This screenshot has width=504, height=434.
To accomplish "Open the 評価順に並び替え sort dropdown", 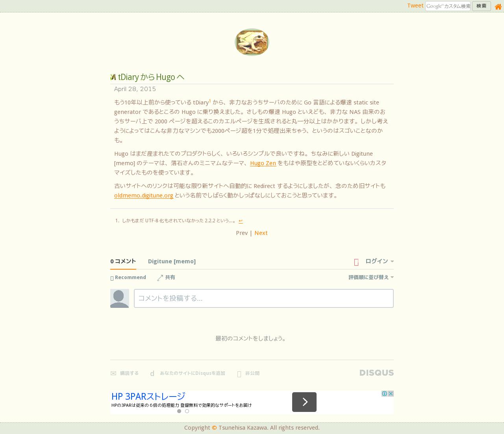I will [371, 278].
